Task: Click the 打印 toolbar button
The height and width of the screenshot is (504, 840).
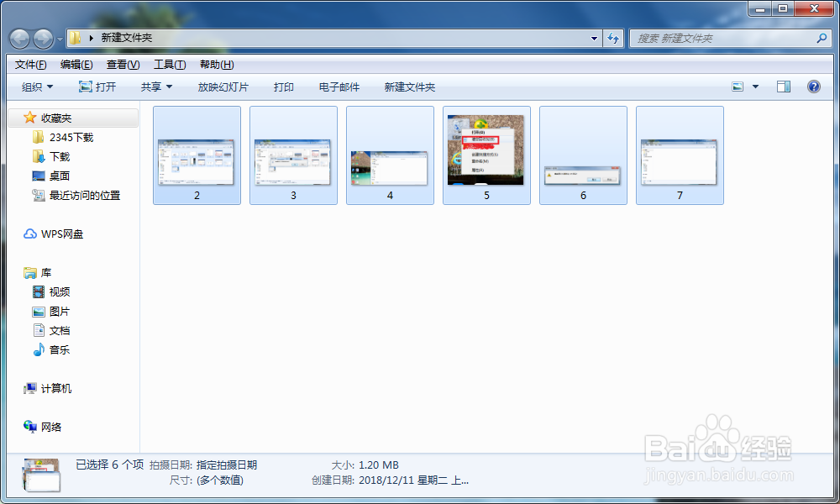Action: (283, 87)
